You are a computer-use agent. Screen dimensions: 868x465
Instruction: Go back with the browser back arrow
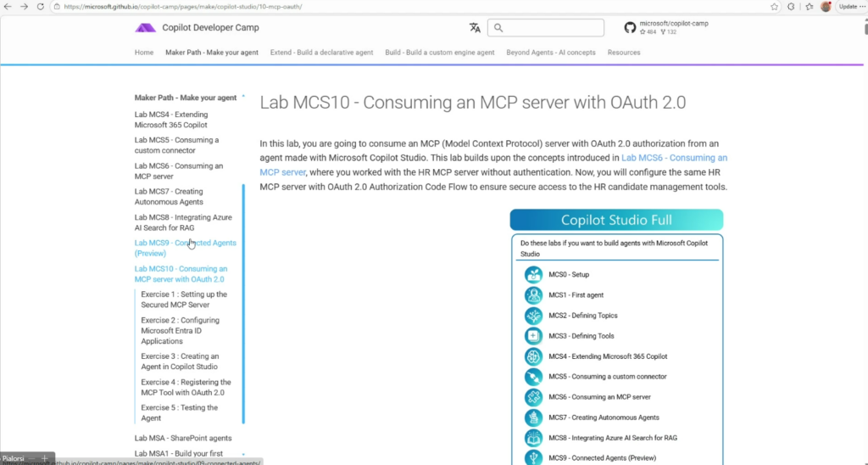pos(8,7)
